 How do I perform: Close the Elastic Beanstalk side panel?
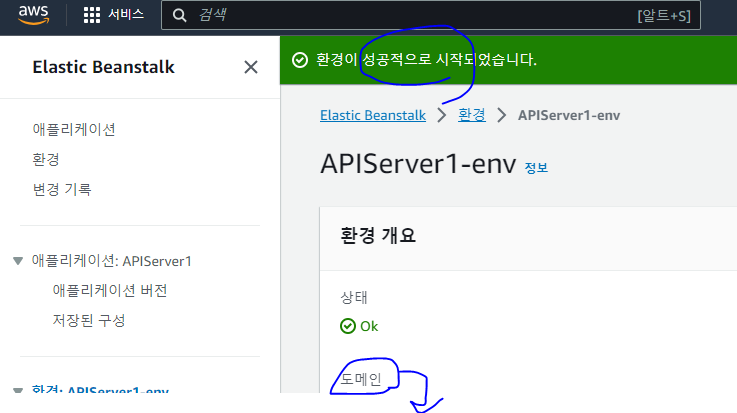click(x=251, y=67)
